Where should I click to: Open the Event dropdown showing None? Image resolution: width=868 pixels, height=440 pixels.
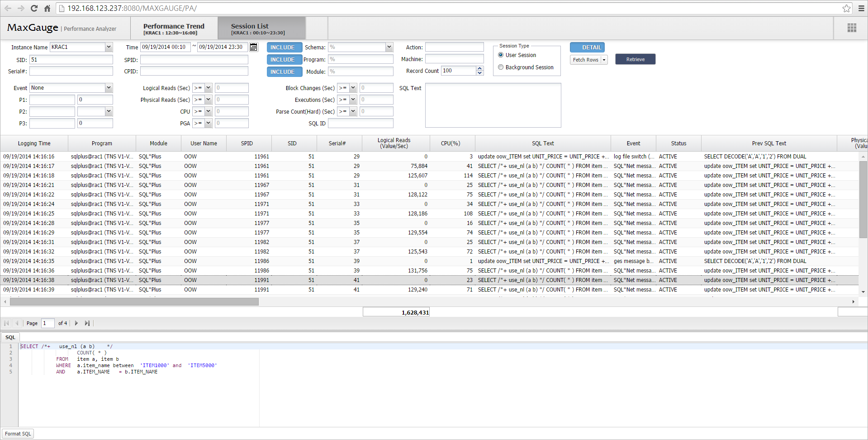point(109,88)
